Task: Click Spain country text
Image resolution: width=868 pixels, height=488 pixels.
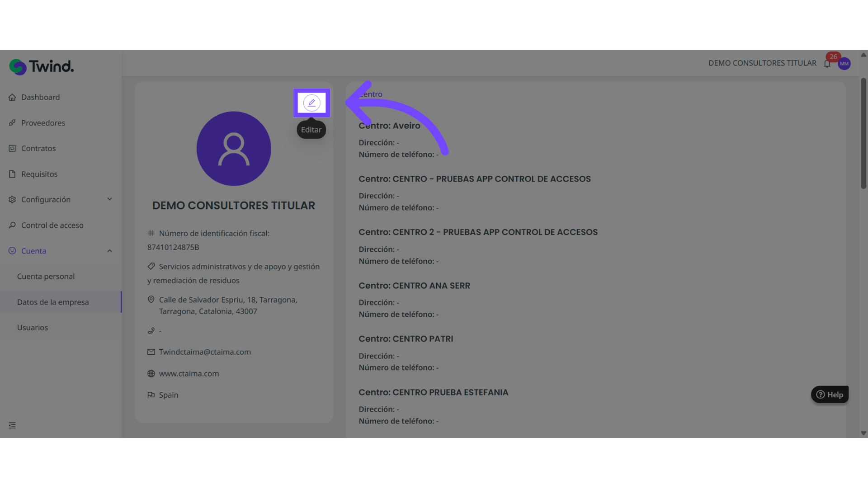Action: tap(169, 395)
